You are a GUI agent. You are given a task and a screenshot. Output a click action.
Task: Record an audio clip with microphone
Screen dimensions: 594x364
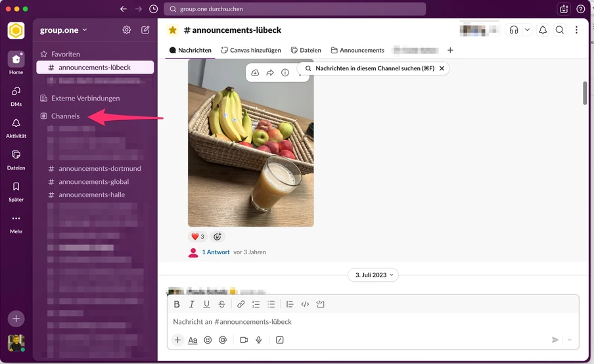tap(259, 340)
